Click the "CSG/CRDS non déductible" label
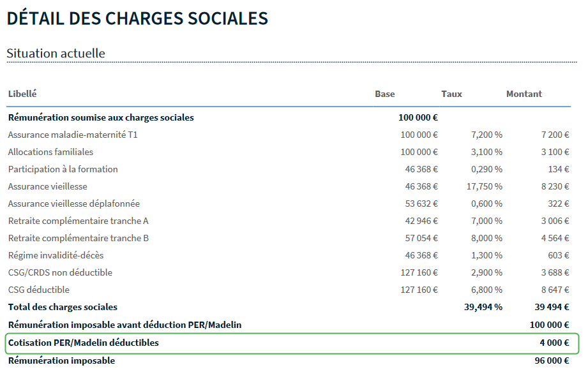Viewport: 588px width, 379px height. coord(60,272)
